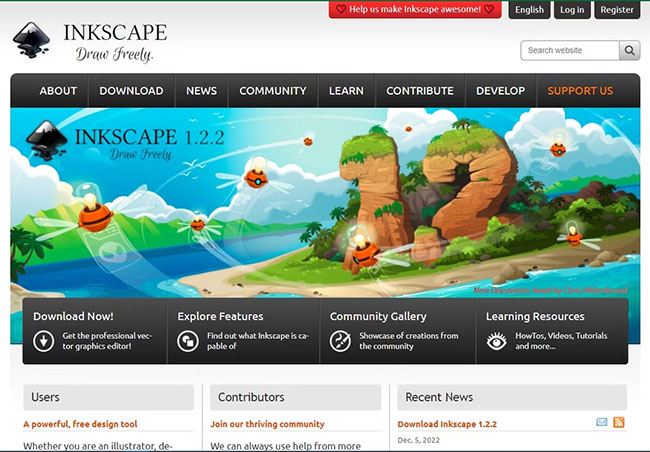Open the NEWS menu
The height and width of the screenshot is (452, 650).
(x=201, y=91)
